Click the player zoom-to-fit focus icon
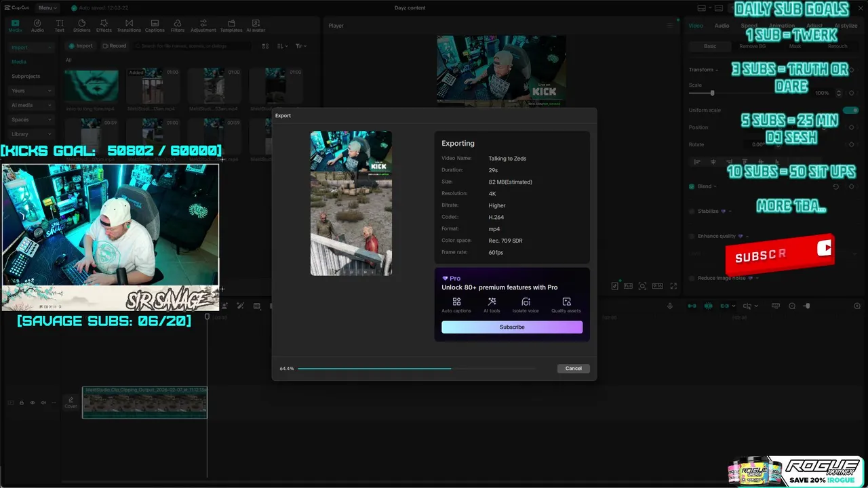This screenshot has width=868, height=488. [x=642, y=286]
